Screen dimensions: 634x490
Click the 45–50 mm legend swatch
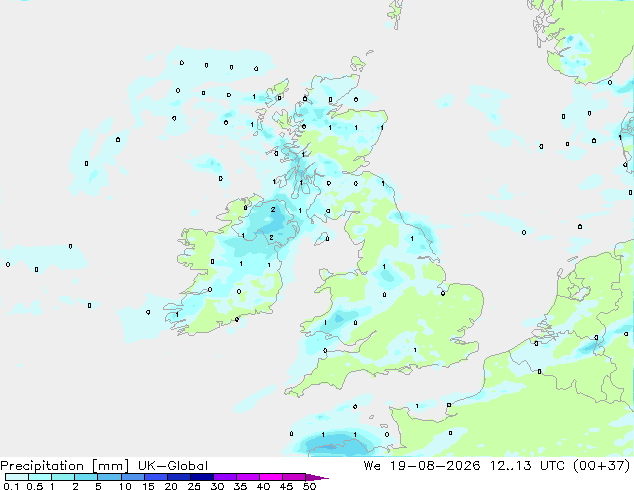coord(294,477)
